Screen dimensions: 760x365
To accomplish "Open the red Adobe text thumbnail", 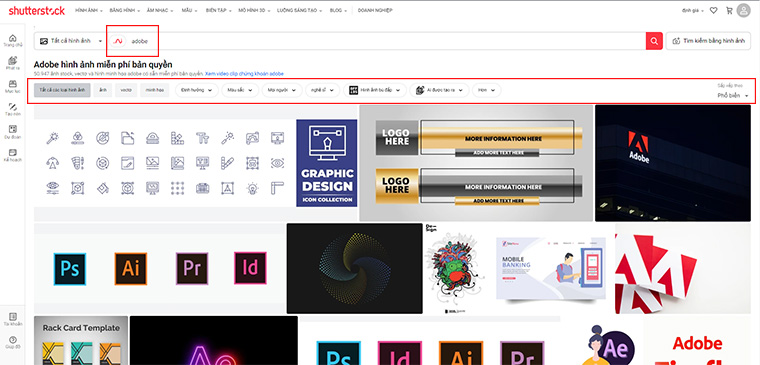I will pos(697,340).
